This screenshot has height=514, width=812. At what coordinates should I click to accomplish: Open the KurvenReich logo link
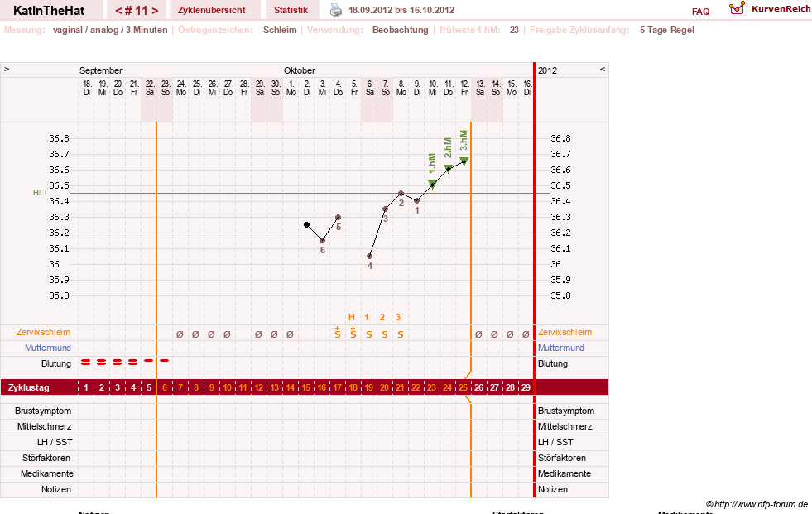tap(770, 9)
